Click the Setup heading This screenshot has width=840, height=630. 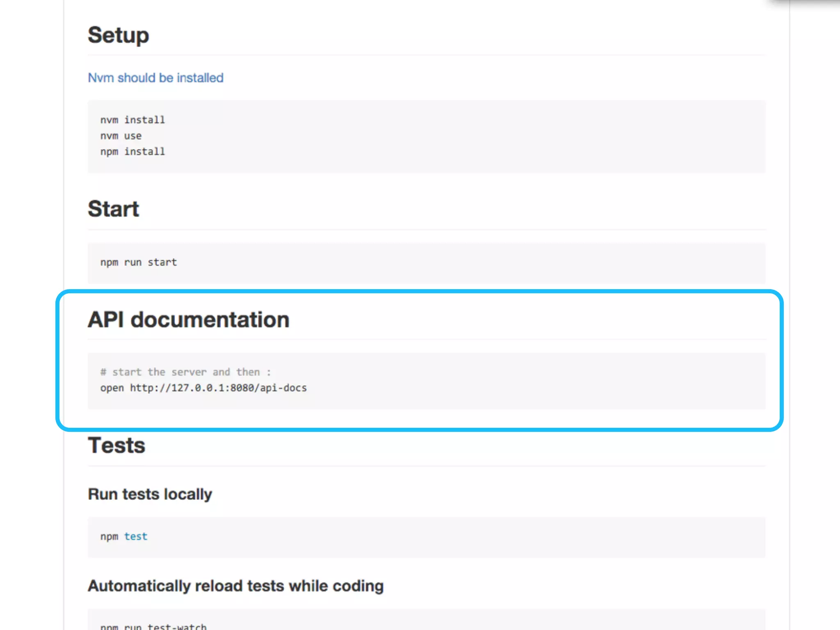[118, 35]
